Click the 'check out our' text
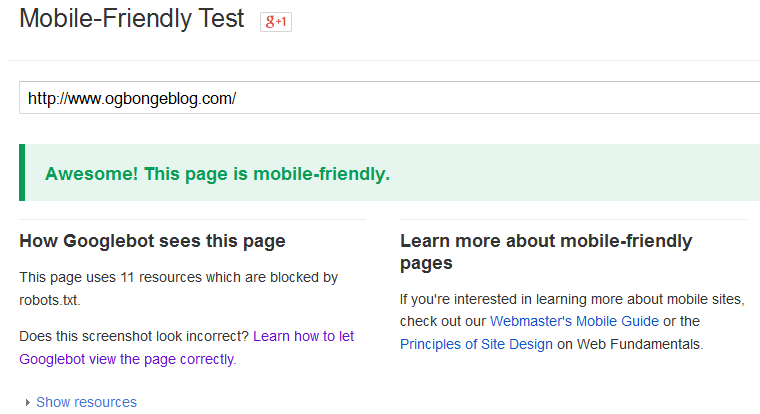Image resolution: width=760 pixels, height=414 pixels. point(443,321)
